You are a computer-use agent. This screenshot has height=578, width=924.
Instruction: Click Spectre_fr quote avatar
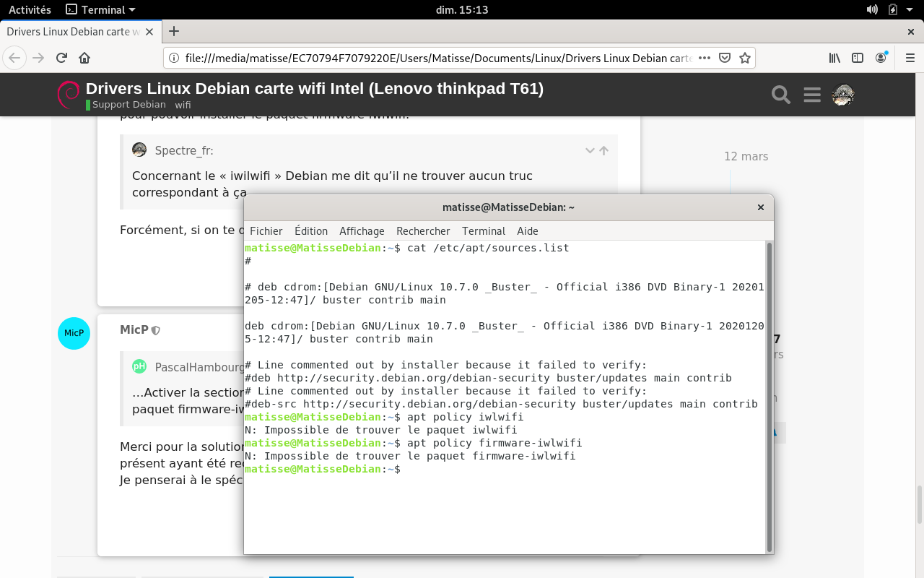point(139,150)
